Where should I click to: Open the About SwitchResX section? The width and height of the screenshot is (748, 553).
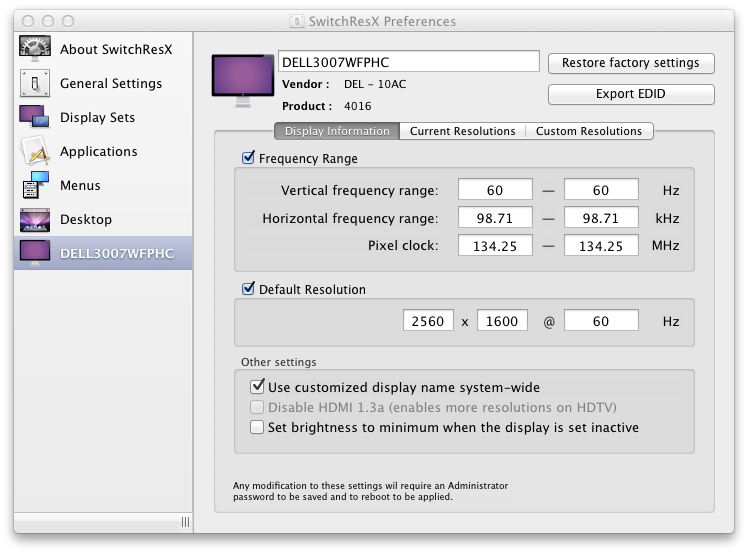(116, 49)
